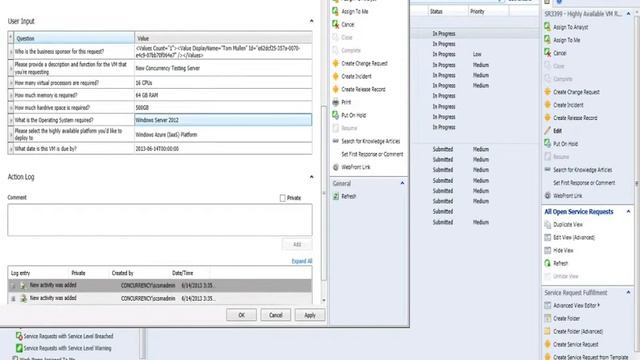Open Search for Knowledge Articles in dialog
The image size is (640, 360).
pos(371,141)
